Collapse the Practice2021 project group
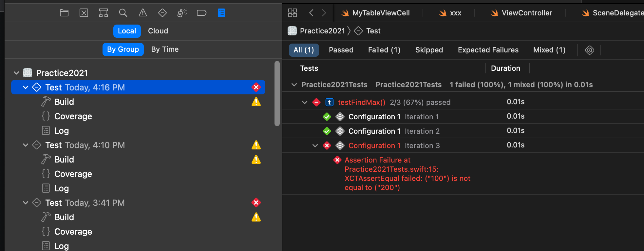 (x=16, y=73)
